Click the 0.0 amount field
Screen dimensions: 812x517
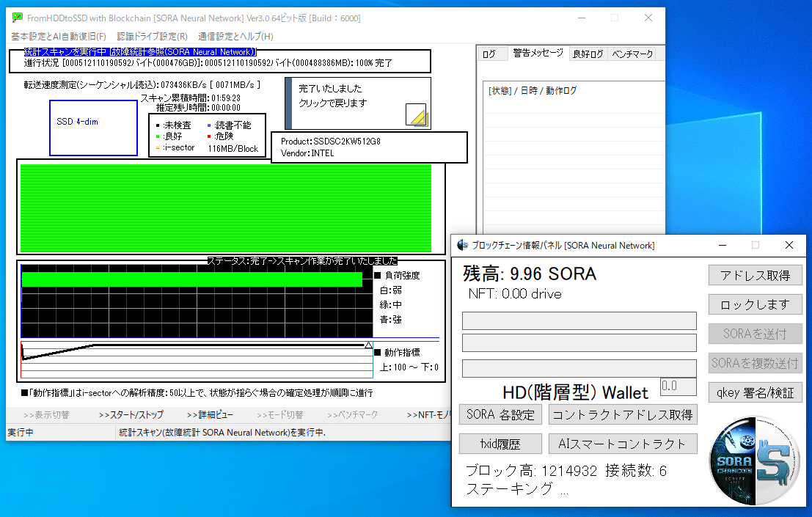coord(678,386)
